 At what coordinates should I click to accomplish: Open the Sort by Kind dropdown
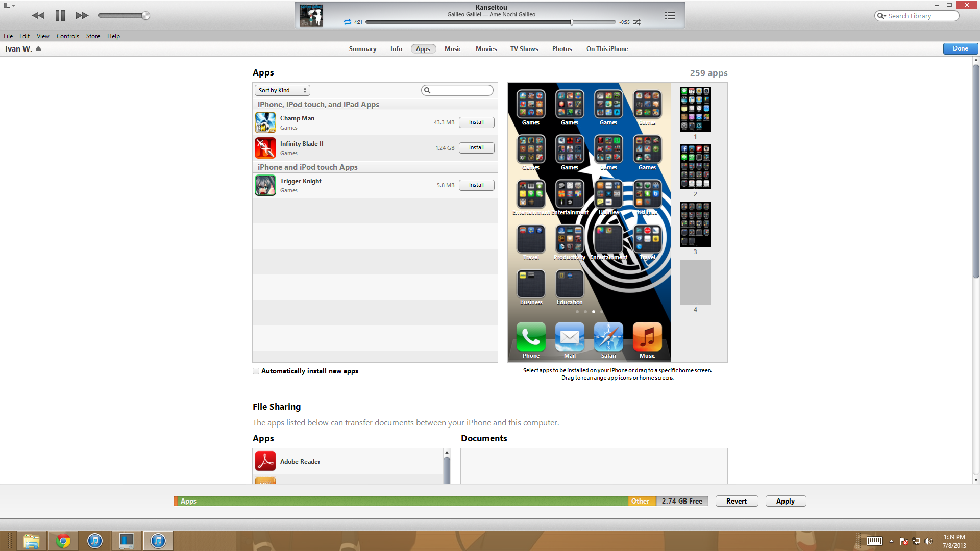[x=282, y=90]
